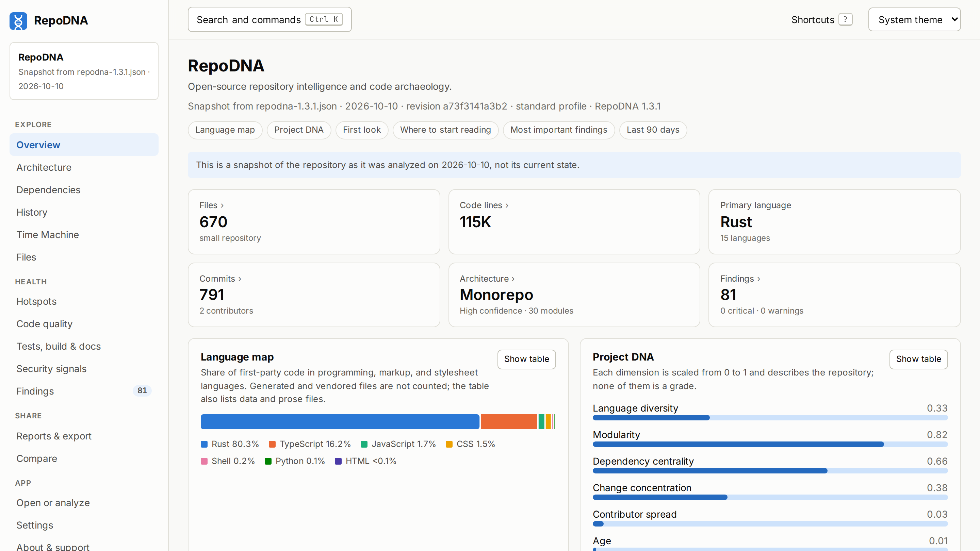Open Reports & export
980x551 pixels.
coord(84,436)
